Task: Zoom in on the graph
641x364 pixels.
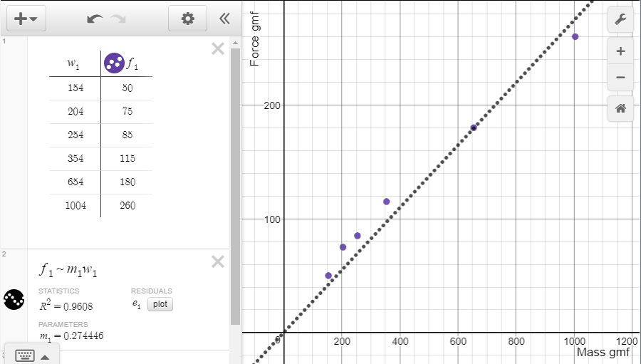Action: click(x=620, y=51)
